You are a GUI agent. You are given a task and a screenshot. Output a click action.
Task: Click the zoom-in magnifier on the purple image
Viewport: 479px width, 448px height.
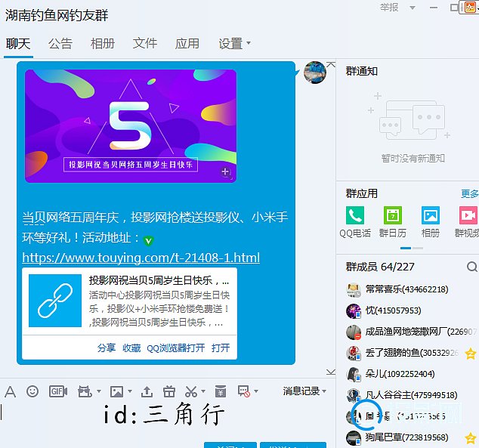pyautogui.click(x=225, y=172)
